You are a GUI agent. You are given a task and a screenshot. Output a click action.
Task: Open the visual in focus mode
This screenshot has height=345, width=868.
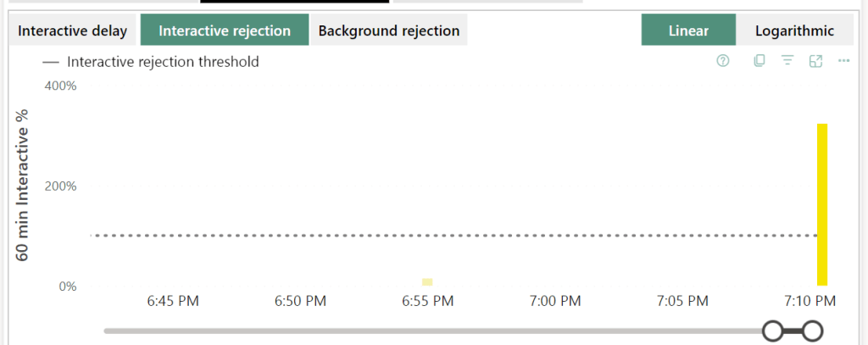(816, 61)
